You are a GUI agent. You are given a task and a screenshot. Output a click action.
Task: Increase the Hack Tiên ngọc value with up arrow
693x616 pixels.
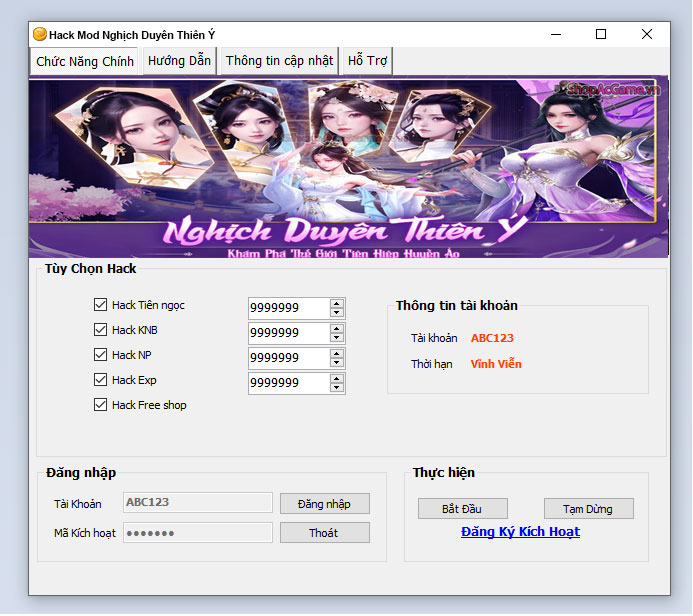click(x=337, y=304)
